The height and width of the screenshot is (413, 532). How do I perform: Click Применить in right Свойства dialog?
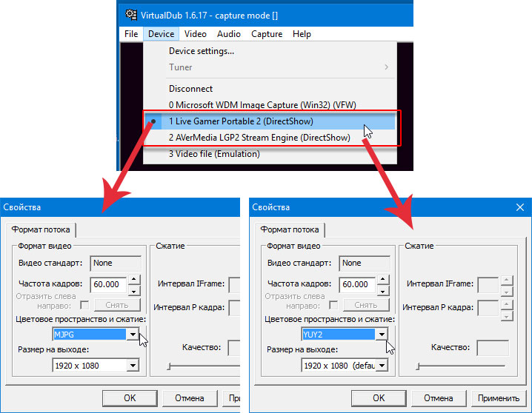pos(499,398)
